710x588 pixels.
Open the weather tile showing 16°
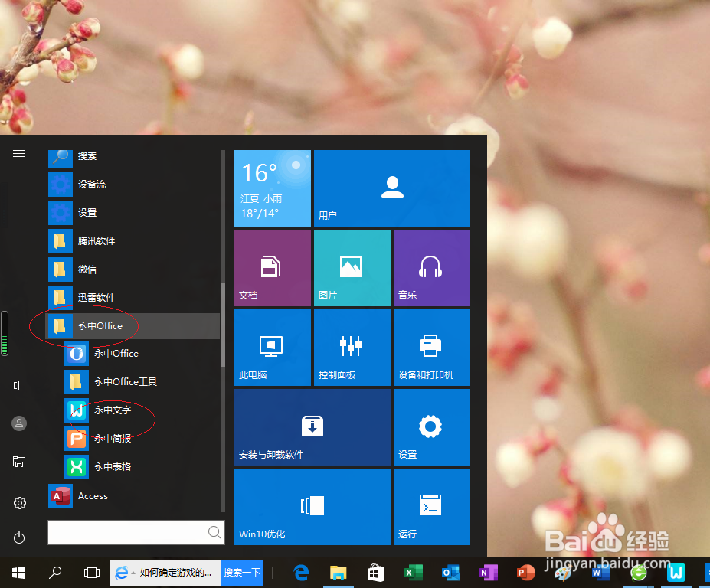[x=273, y=188]
